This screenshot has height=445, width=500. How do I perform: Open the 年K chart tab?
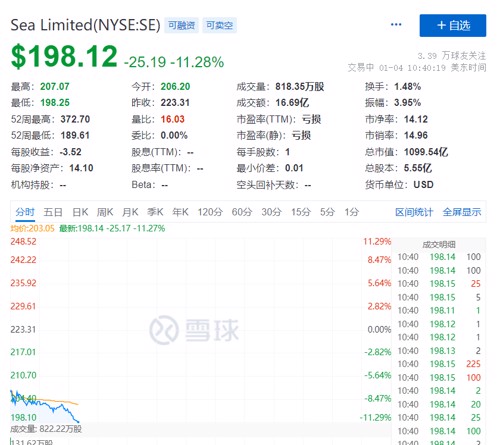pos(180,212)
